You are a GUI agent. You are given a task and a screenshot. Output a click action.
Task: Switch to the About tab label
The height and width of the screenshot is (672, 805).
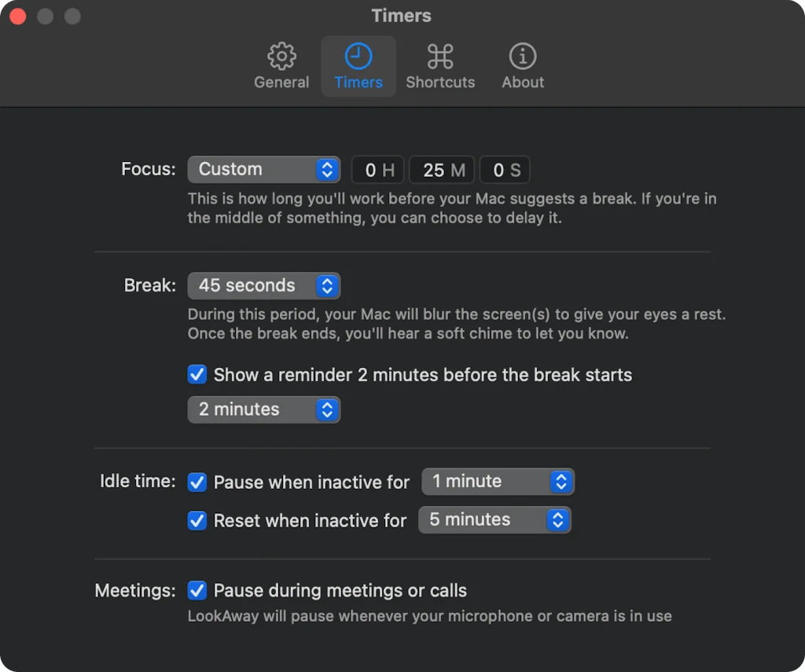click(522, 82)
